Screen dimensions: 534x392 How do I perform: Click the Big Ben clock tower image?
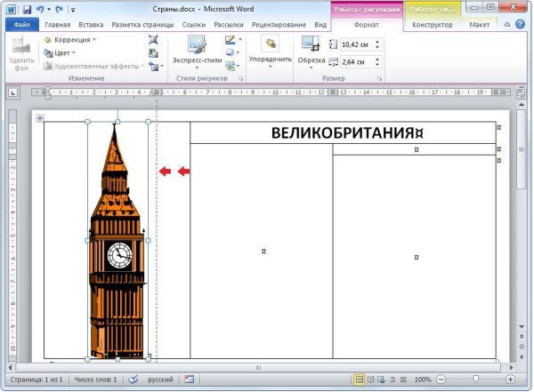click(x=117, y=249)
